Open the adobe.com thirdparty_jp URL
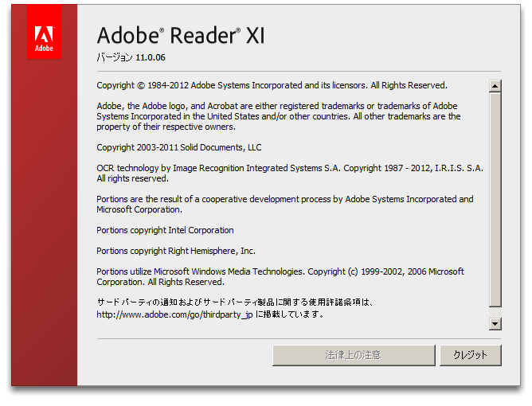532x406 pixels. coord(174,314)
